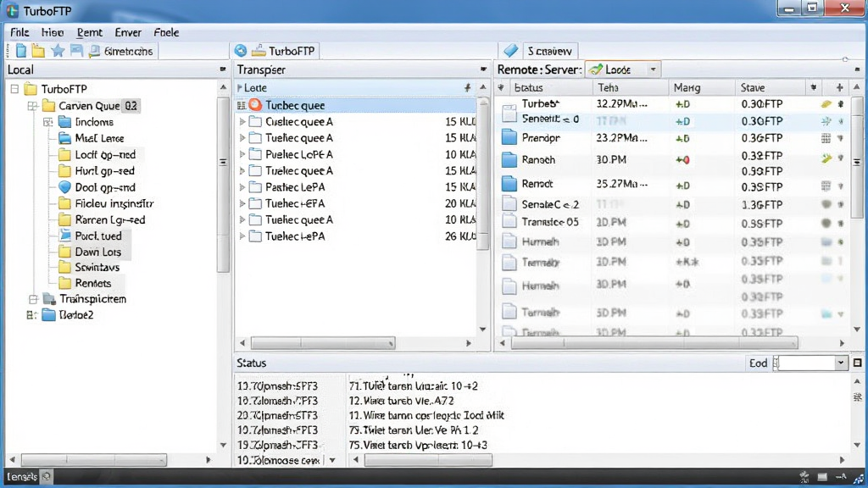Click the Transpicrem tree node icon
The height and width of the screenshot is (488, 868).
[50, 299]
